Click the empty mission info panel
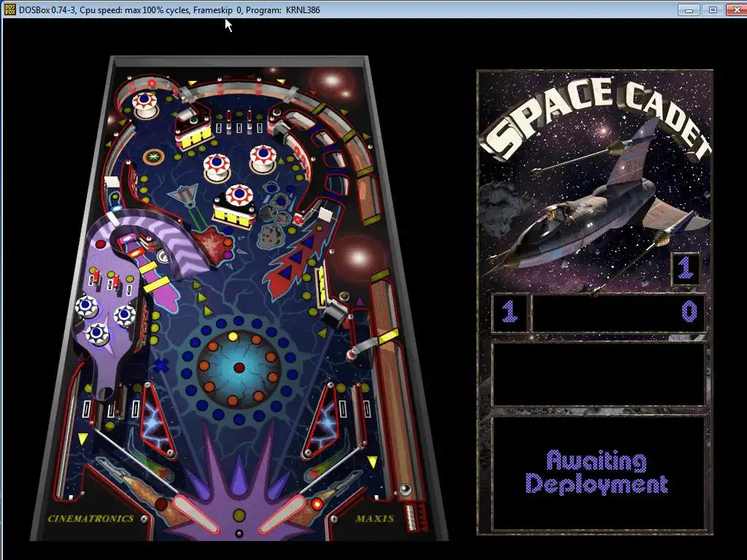This screenshot has width=747, height=560. tap(599, 375)
